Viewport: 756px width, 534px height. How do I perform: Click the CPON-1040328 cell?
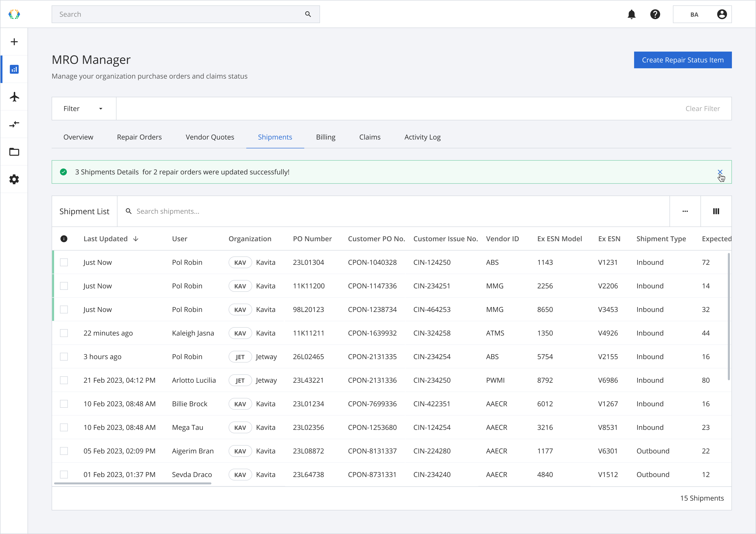(372, 263)
